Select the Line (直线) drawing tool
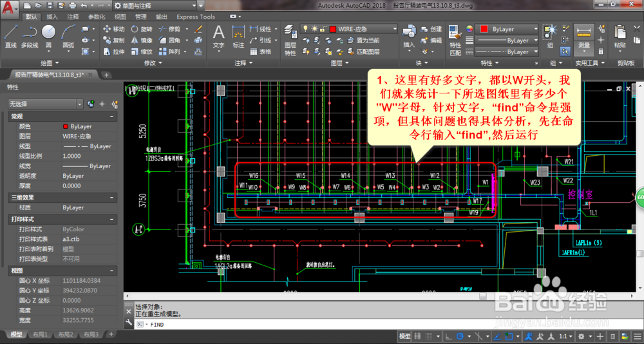Viewport: 644px width, 344px height. click(x=10, y=37)
